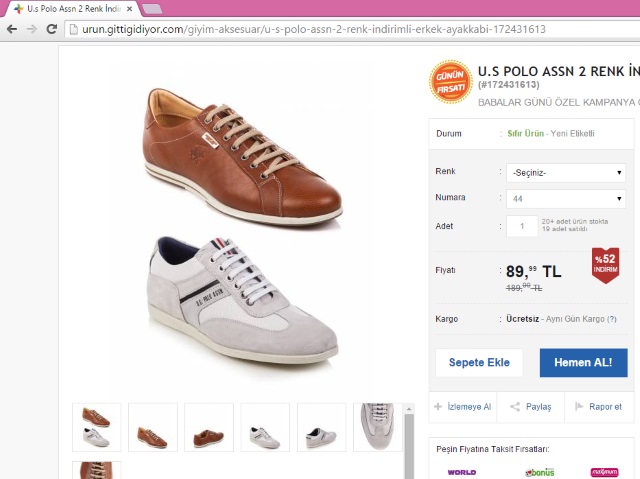Click the plus icon next to İzlemeye Al
This screenshot has width=640, height=479.
tap(438, 406)
